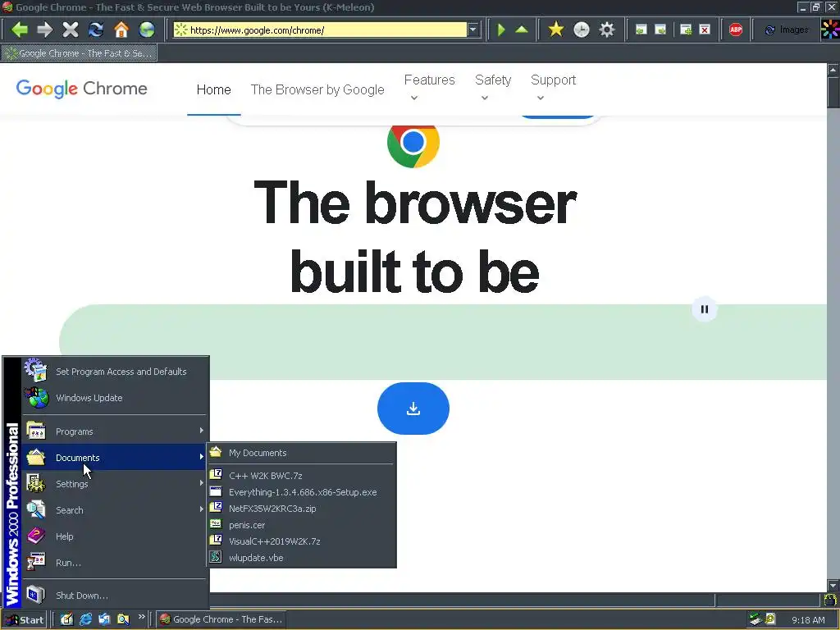Open Set Program Access and Defaults
The image size is (840, 630).
pyautogui.click(x=115, y=372)
